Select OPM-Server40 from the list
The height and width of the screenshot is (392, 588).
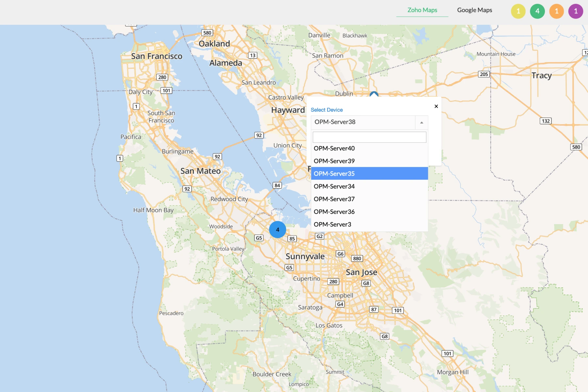(369, 148)
